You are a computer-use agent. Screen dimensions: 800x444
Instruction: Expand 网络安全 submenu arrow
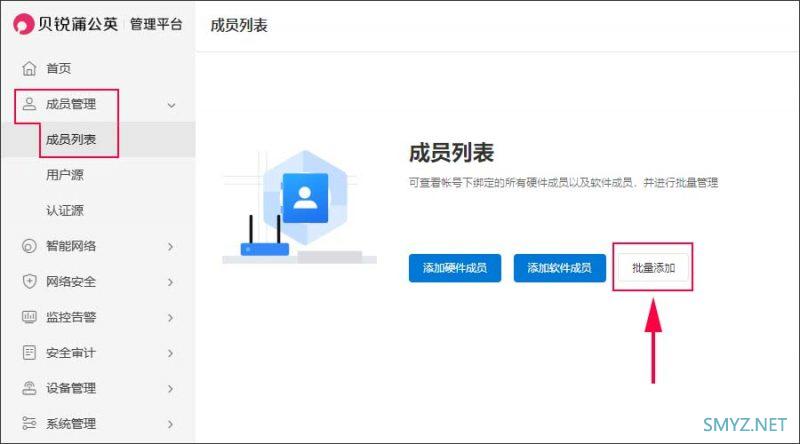171,282
